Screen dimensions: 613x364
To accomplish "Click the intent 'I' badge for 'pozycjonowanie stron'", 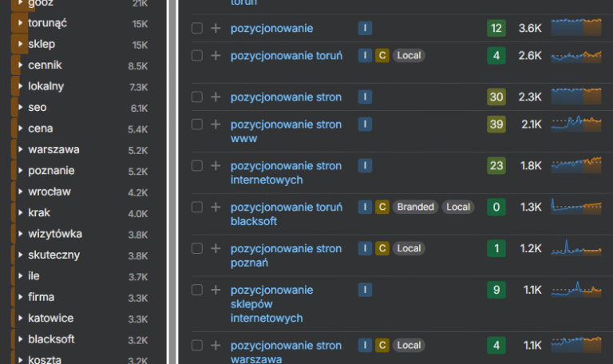I will [365, 97].
